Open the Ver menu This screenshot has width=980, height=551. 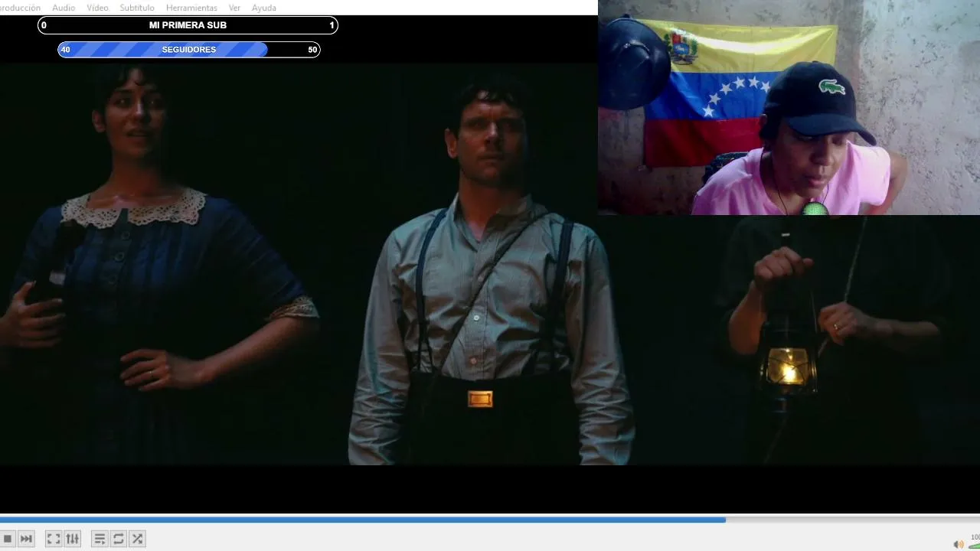234,8
